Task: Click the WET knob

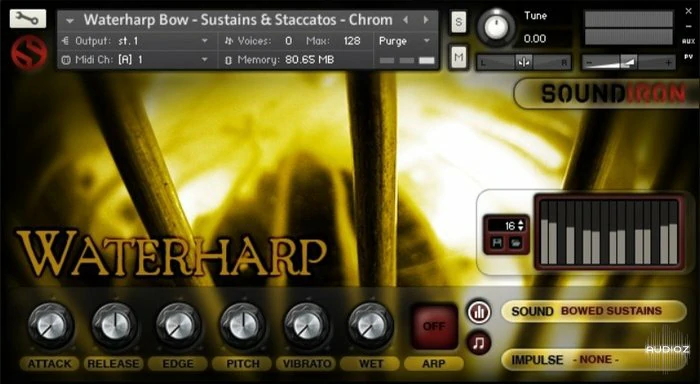Action: coord(371,326)
